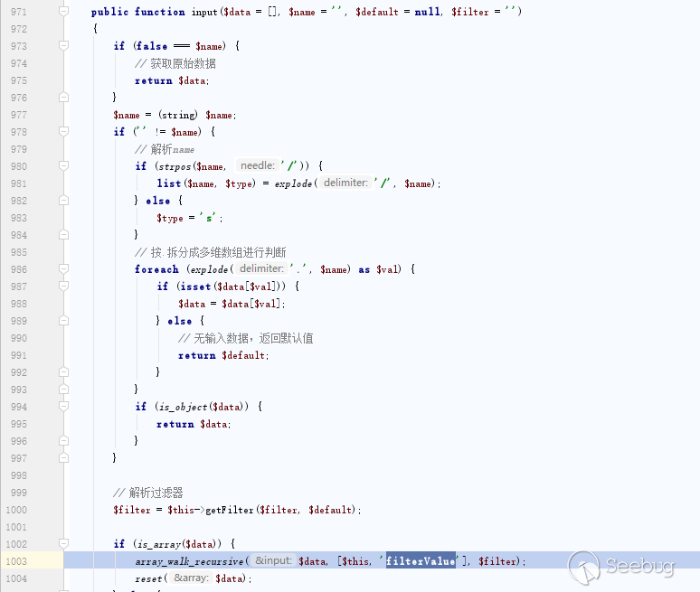The image size is (700, 592).
Task: Click line number 971 in the gutter
Action: pyautogui.click(x=19, y=12)
